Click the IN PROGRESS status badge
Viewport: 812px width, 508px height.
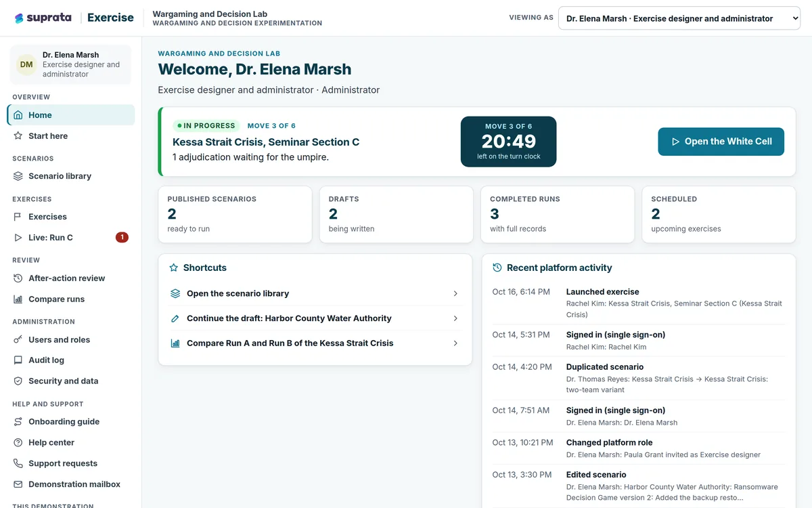point(206,126)
